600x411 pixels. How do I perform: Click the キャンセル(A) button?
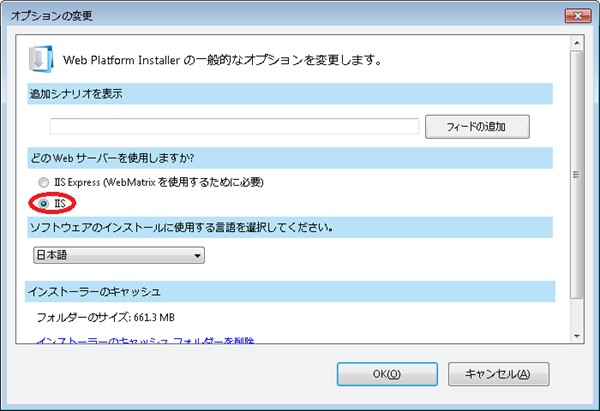click(x=499, y=374)
